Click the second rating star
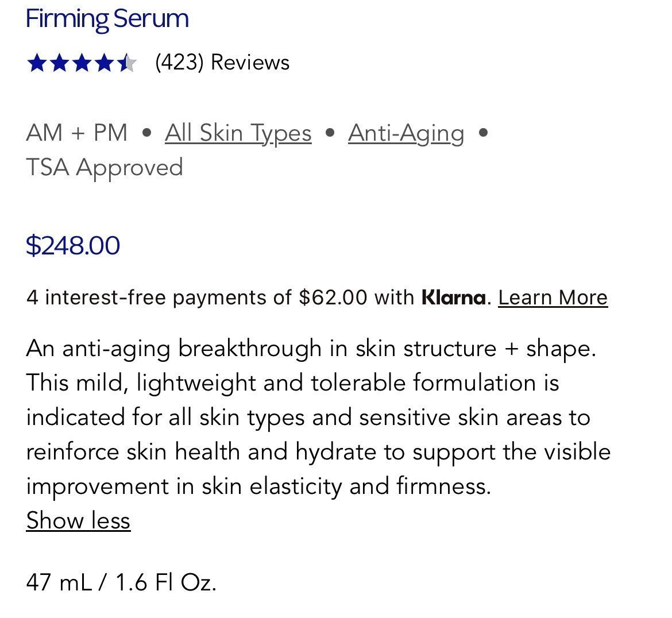 pos(59,63)
